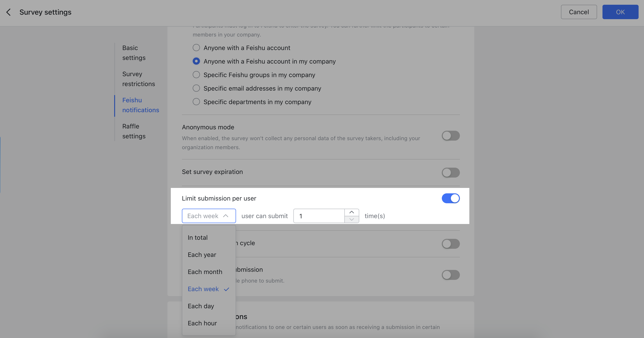Click the stepper down arrow to decrease submissions
This screenshot has width=644, height=338.
click(351, 220)
